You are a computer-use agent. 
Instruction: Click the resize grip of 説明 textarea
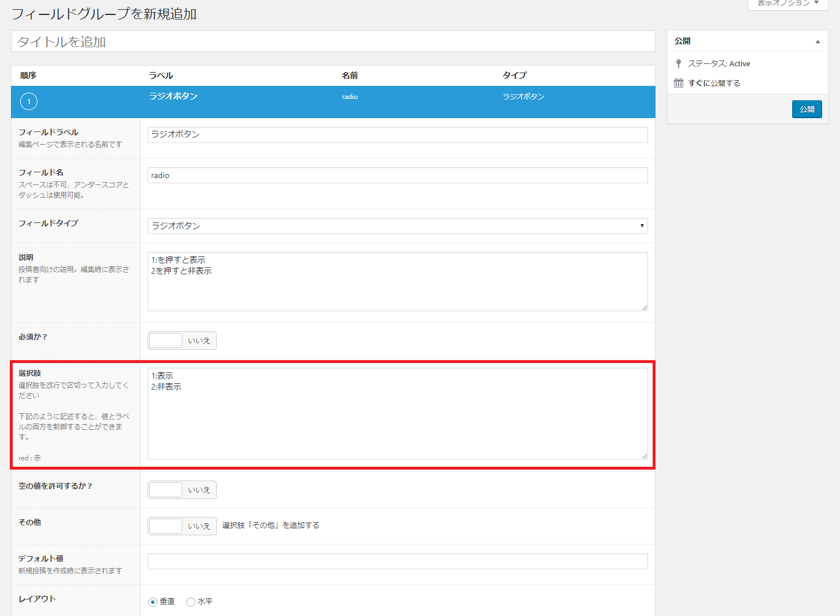(x=644, y=307)
